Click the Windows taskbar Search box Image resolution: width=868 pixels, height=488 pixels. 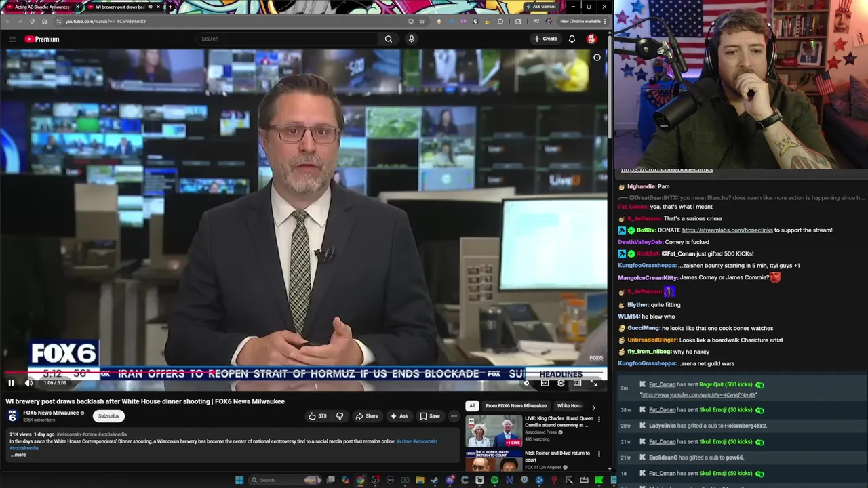pyautogui.click(x=285, y=480)
